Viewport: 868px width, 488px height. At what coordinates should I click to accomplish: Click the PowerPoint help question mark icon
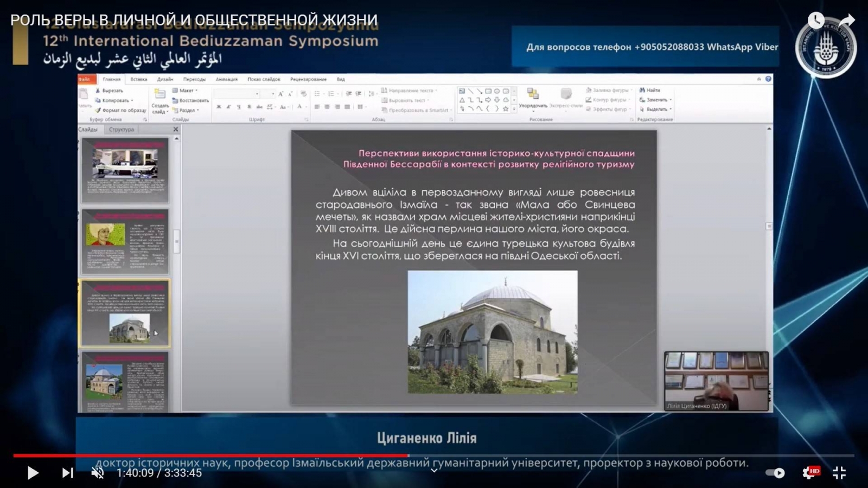(768, 79)
